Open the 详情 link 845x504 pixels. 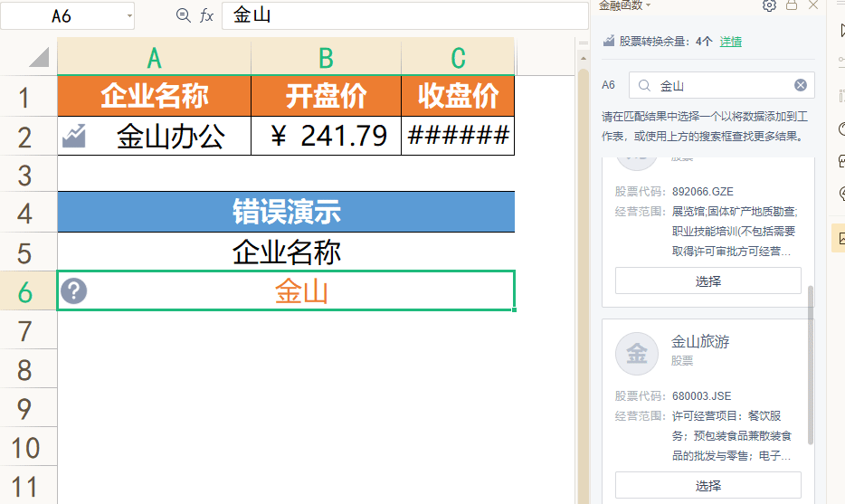coord(731,42)
